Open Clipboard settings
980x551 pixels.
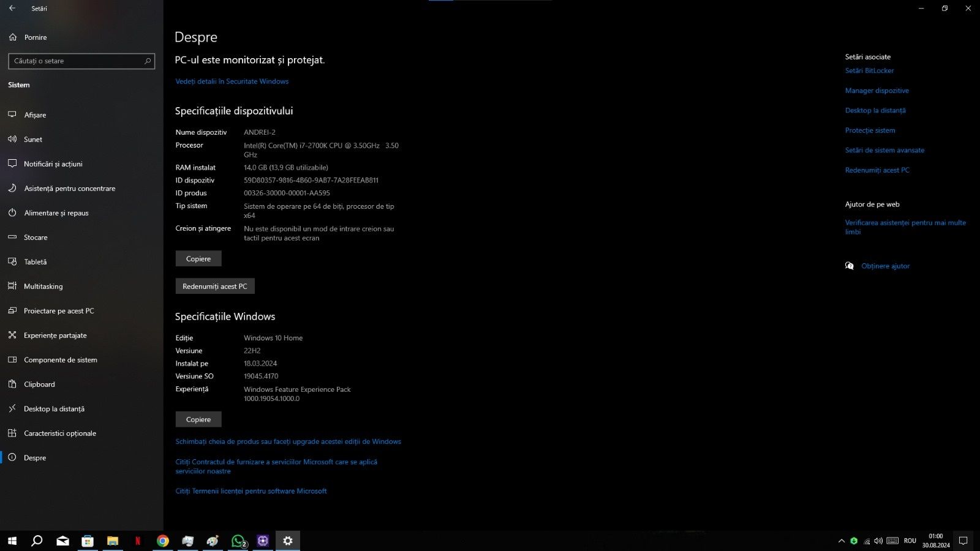81,384
